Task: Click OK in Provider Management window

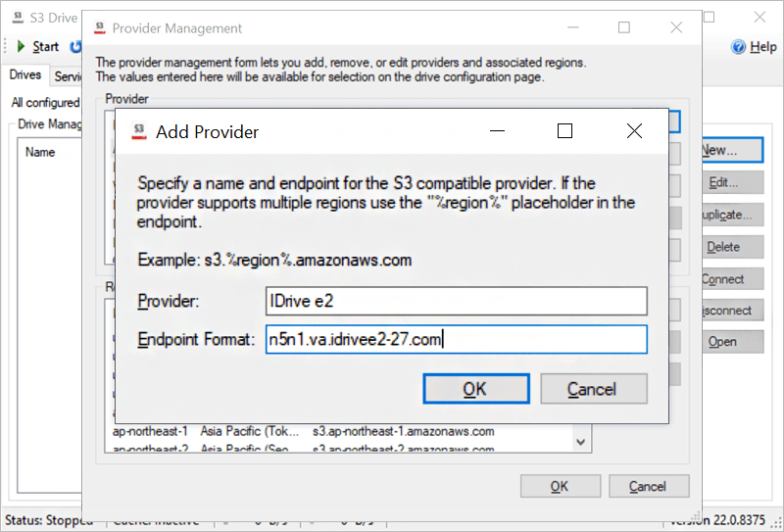Action: (x=560, y=486)
